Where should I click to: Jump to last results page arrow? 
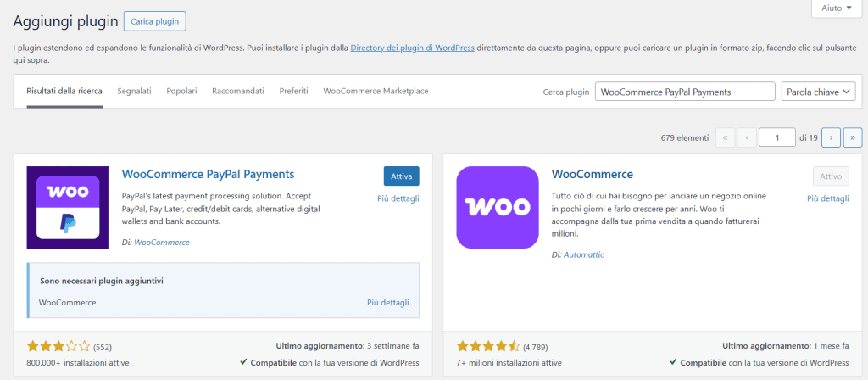[x=853, y=137]
